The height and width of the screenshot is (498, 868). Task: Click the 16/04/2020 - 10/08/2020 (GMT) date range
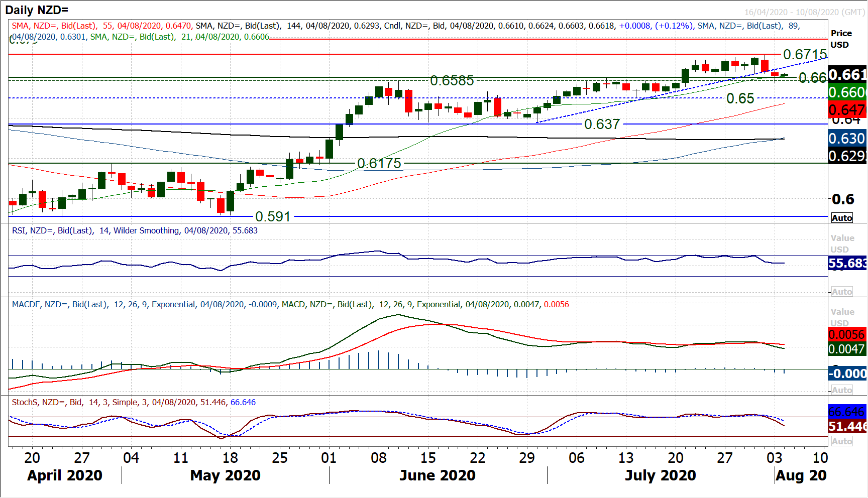[x=805, y=12]
